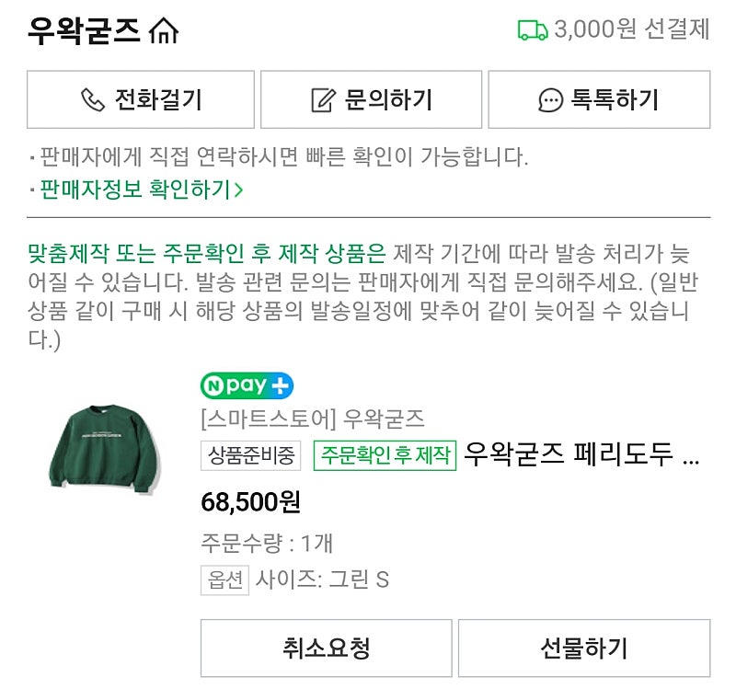Open the 우왁굳즈 store name heading

tap(84, 31)
